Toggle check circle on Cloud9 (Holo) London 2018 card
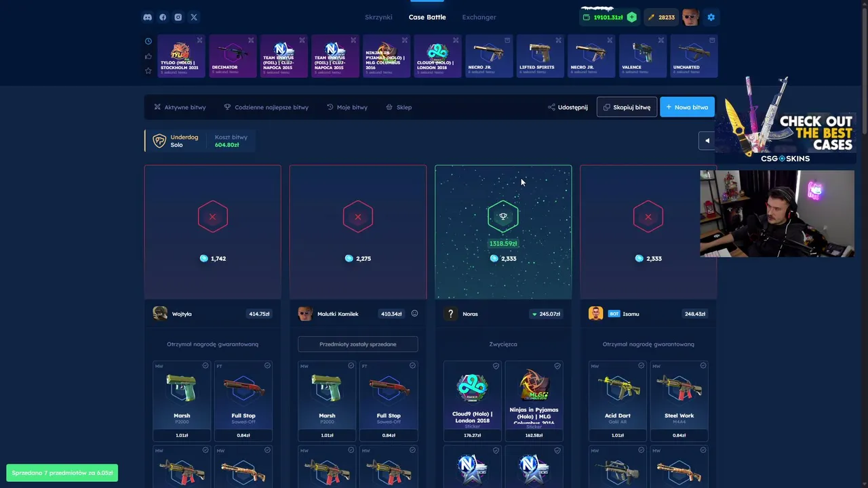Viewport: 868px width, 488px height. point(496,366)
